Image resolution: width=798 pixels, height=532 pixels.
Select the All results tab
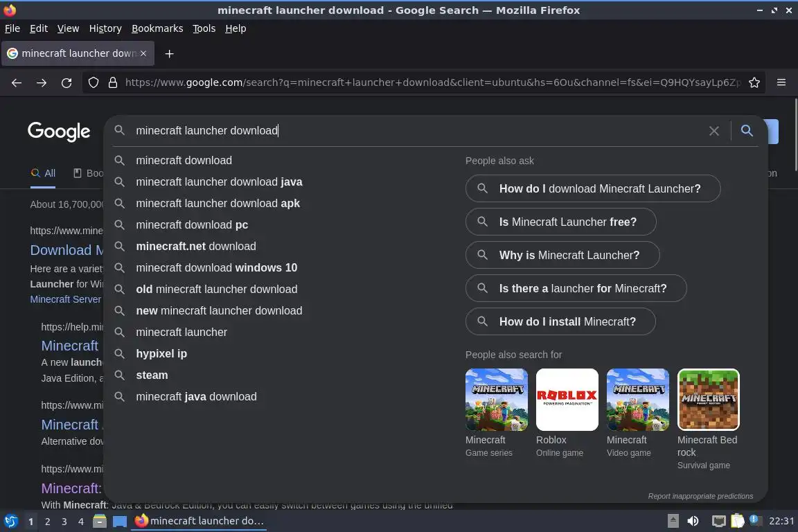tap(43, 173)
